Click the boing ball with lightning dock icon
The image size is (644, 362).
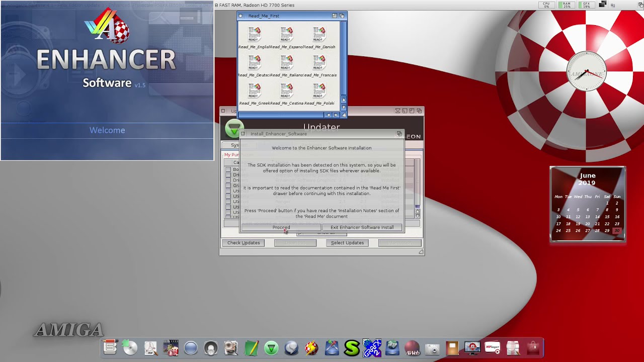tap(311, 347)
